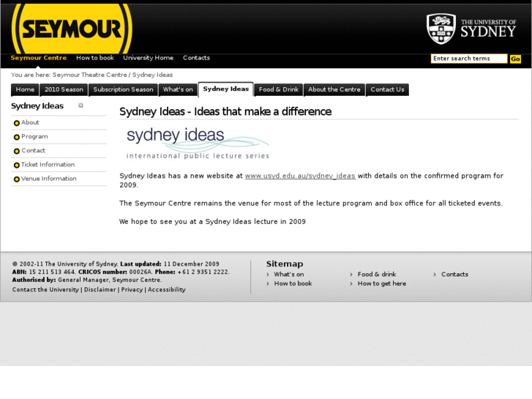Open How to book in top navigation
This screenshot has width=532, height=399.
coord(95,58)
